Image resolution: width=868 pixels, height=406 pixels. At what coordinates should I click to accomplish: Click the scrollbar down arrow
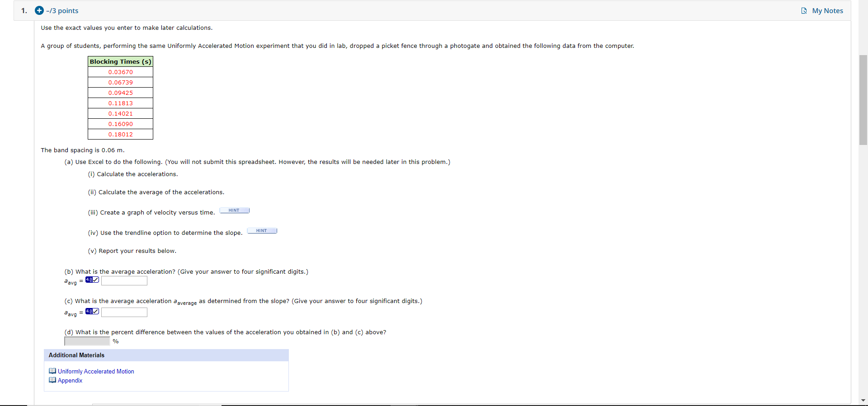pyautogui.click(x=863, y=400)
